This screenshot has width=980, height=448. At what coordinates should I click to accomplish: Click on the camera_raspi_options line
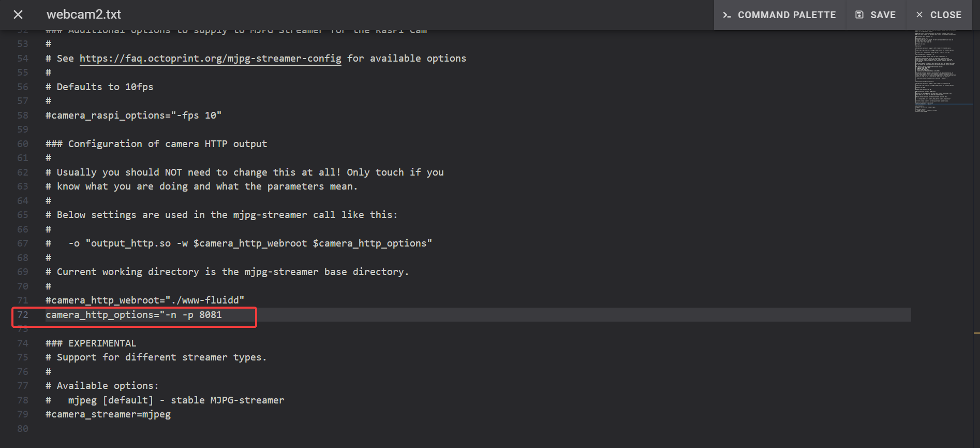[x=133, y=115]
